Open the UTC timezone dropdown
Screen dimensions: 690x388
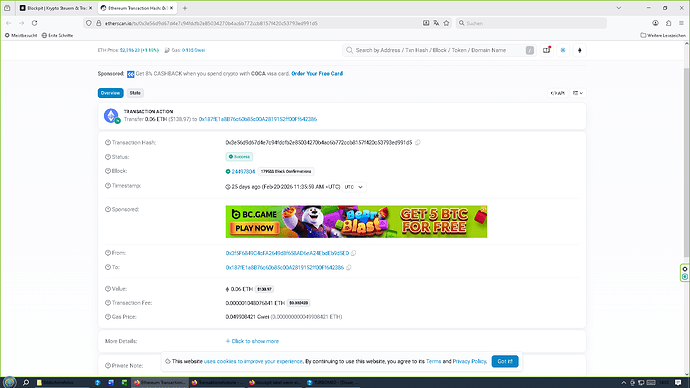pos(354,187)
